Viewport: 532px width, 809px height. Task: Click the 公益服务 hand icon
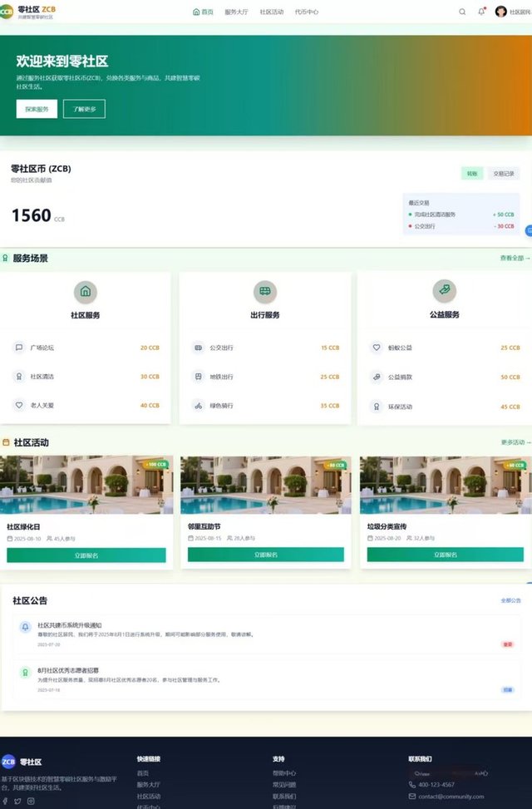click(x=444, y=291)
